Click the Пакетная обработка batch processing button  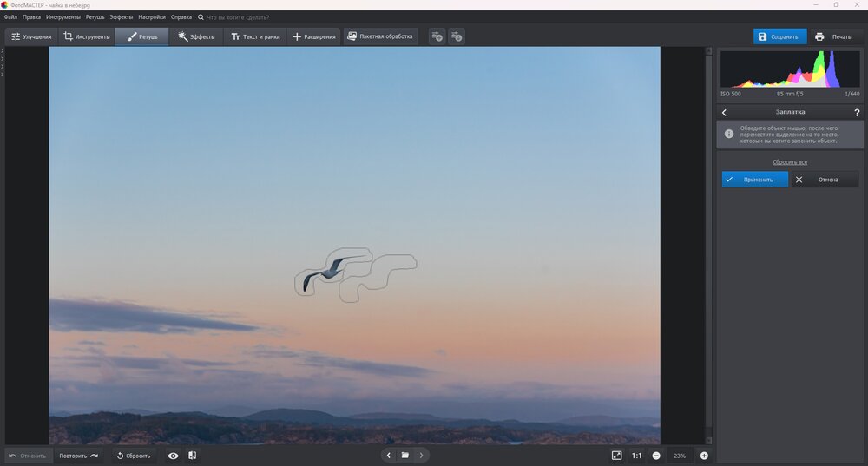pos(381,36)
